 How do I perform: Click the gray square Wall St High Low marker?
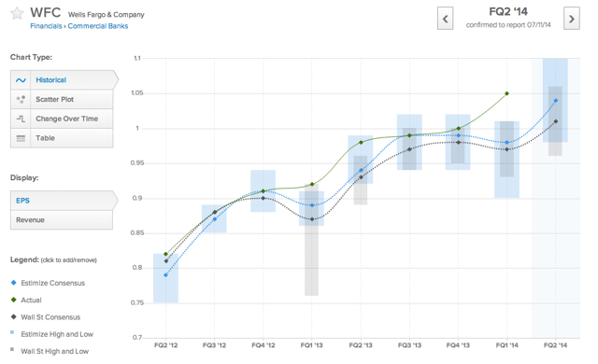pos(12,349)
